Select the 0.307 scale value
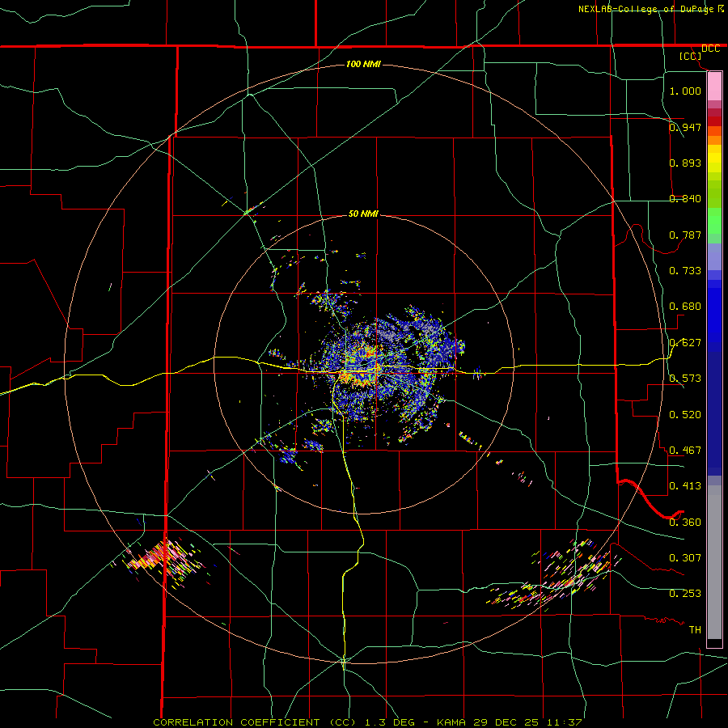The width and height of the screenshot is (728, 728). 685,558
